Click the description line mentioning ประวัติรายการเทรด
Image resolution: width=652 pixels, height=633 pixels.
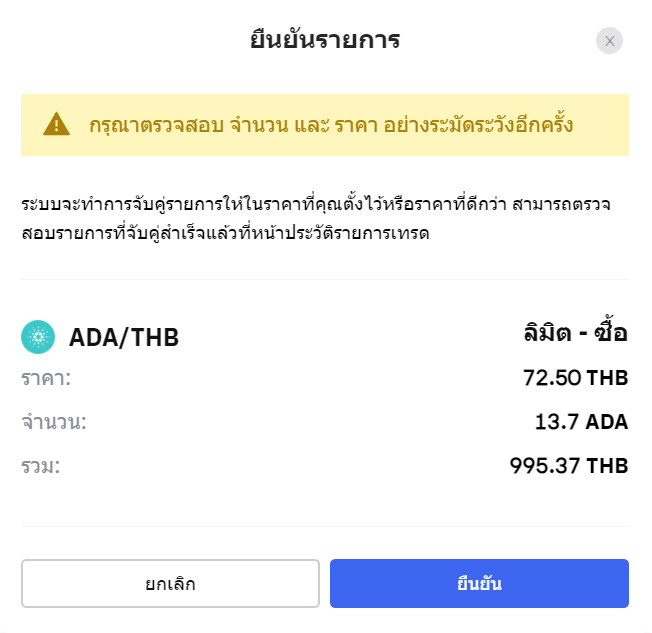(x=225, y=233)
